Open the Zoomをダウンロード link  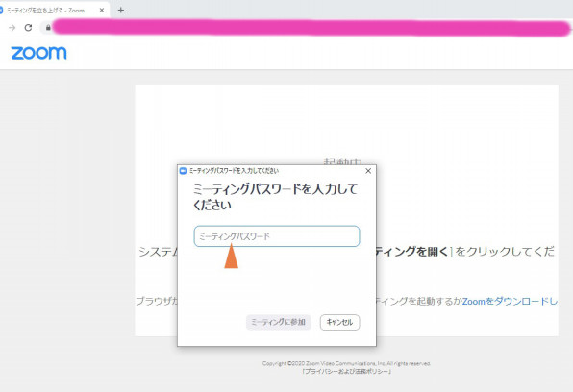coord(510,302)
